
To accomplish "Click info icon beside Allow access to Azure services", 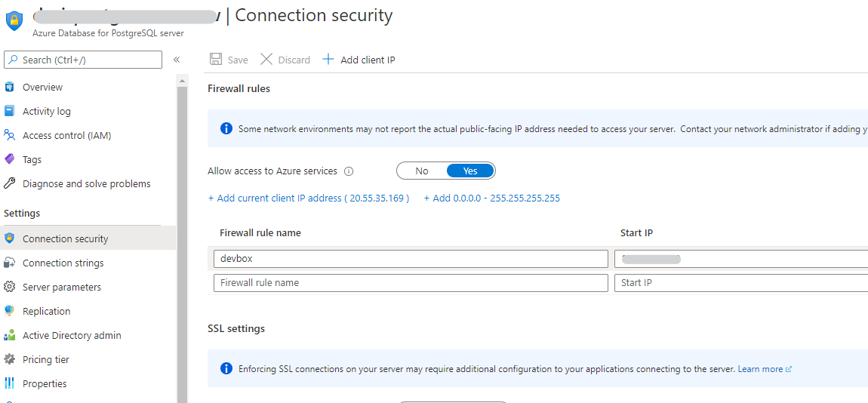I will [349, 171].
